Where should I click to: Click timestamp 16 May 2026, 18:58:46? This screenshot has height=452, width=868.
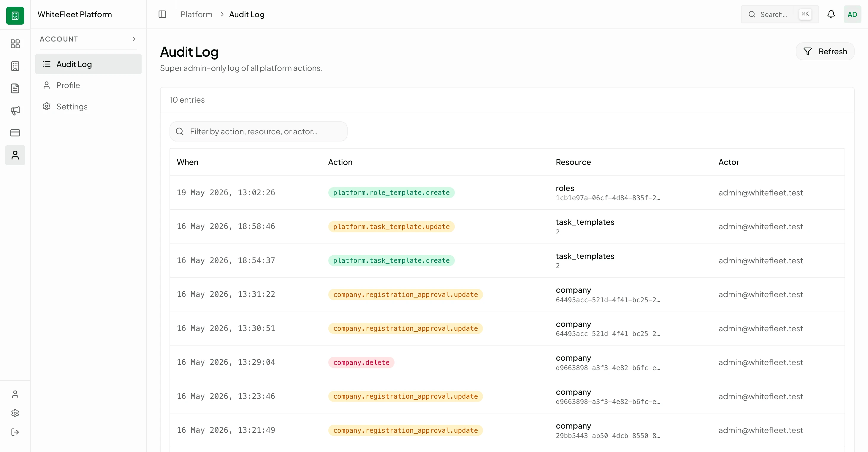pyautogui.click(x=226, y=226)
